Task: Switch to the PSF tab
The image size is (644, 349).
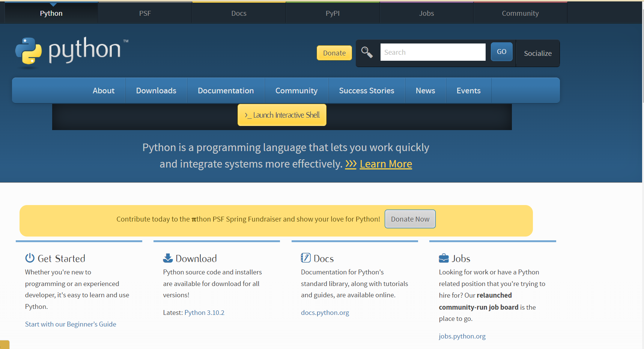Action: pos(145,13)
